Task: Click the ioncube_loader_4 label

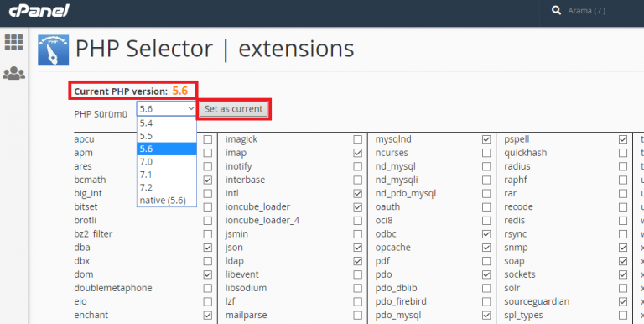Action: tap(262, 221)
